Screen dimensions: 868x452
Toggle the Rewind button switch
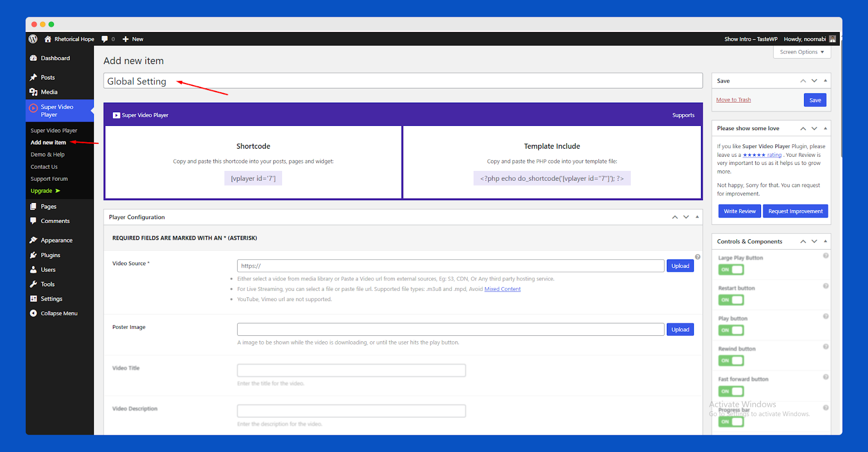(x=731, y=361)
